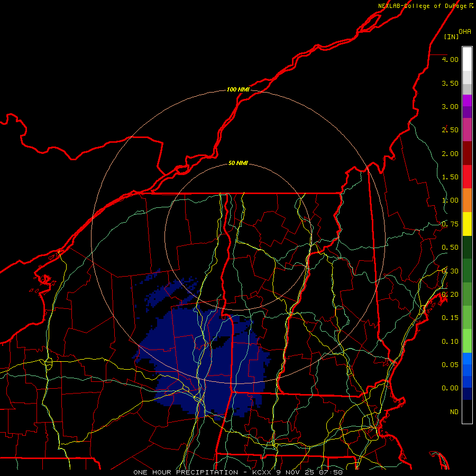Click the NEXLAB-College of DuPage credit text
The image size is (476, 476).
[425, 6]
